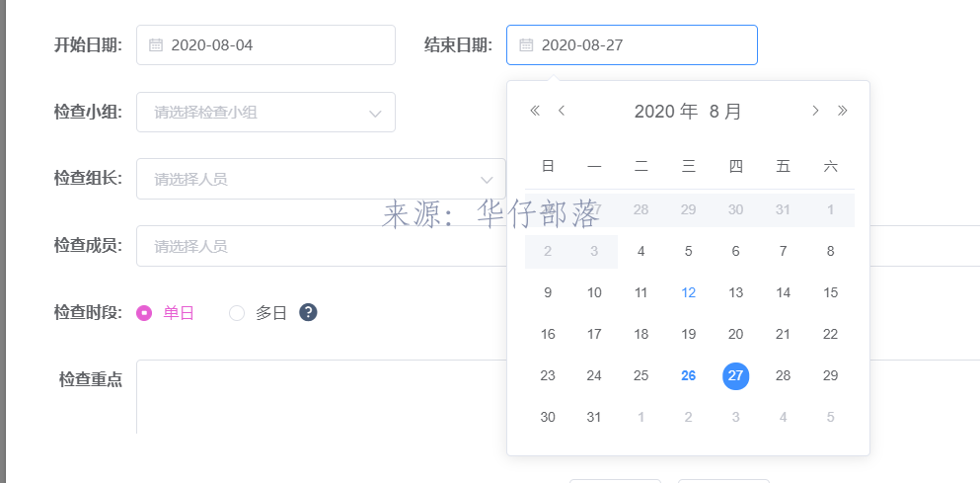Click inside the 检查重点 text area

(x=559, y=397)
